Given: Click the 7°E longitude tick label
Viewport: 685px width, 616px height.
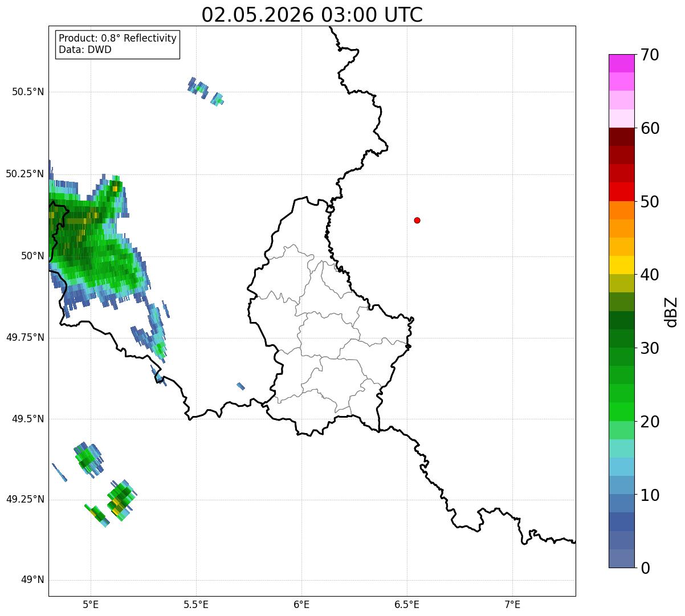Looking at the screenshot, I should coord(512,604).
